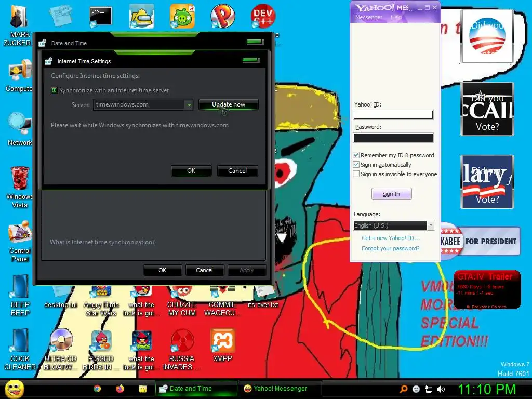The height and width of the screenshot is (399, 532).
Task: Launch the COCK CLEANER shortcut
Action: (19, 340)
